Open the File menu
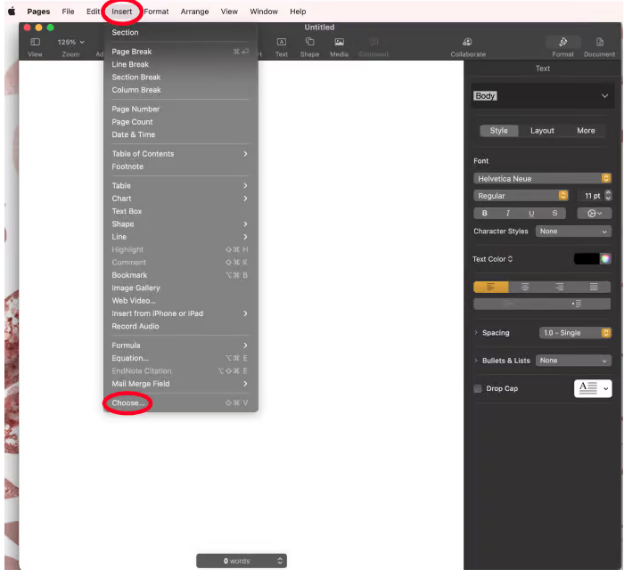 click(x=68, y=12)
